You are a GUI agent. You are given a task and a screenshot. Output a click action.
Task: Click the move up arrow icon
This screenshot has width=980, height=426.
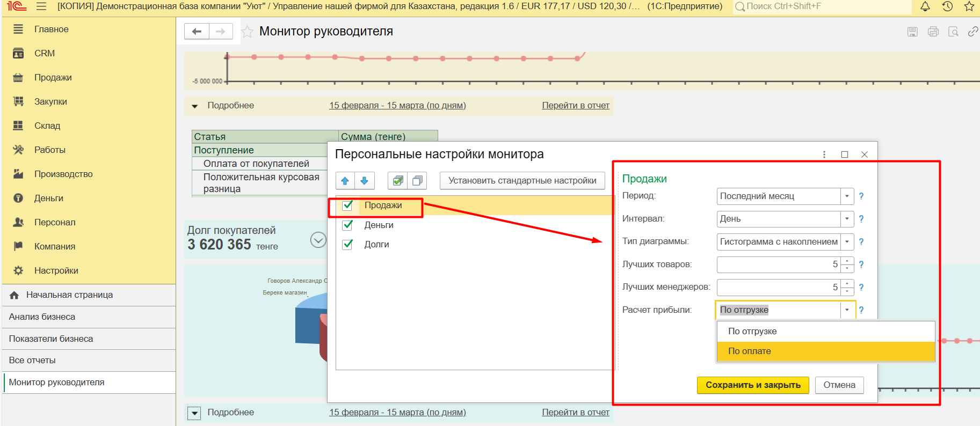(345, 181)
